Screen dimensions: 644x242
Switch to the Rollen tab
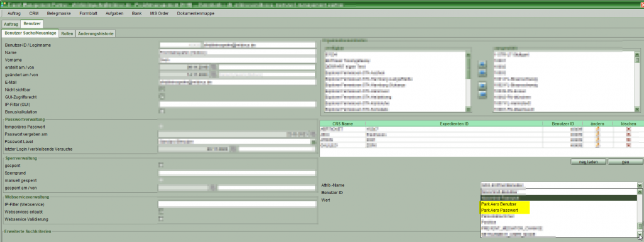[x=67, y=33]
